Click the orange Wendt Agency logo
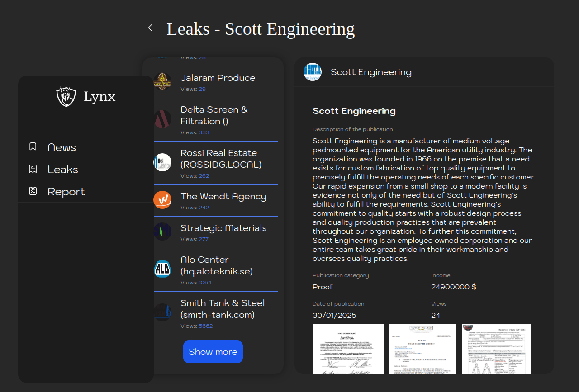Screen dimensions: 579x392 tap(162, 200)
